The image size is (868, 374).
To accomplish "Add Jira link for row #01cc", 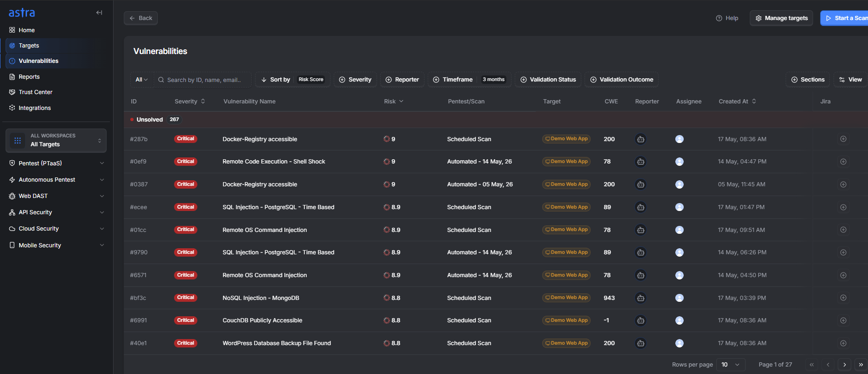I will [x=843, y=230].
